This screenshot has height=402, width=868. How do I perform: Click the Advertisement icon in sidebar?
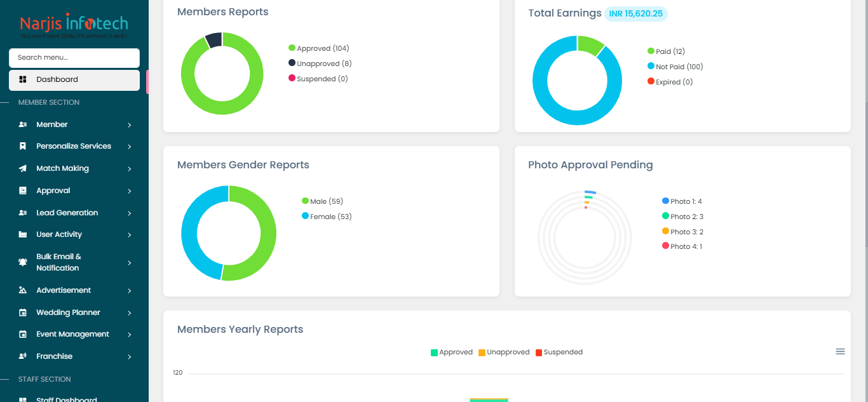click(23, 290)
